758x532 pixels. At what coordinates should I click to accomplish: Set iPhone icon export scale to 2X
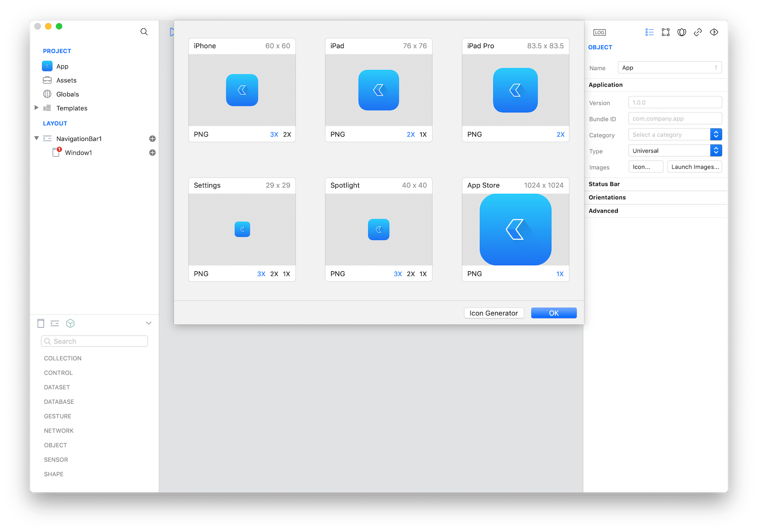(x=287, y=134)
